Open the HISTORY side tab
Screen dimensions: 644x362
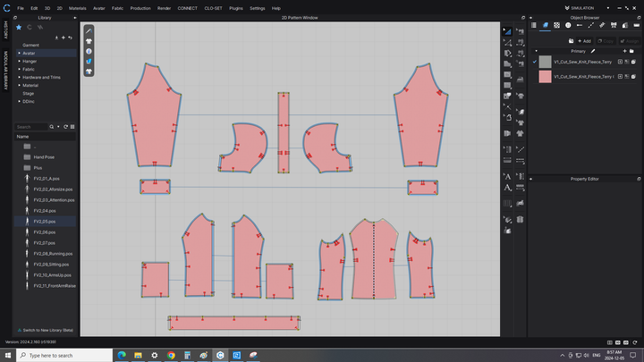[5, 30]
